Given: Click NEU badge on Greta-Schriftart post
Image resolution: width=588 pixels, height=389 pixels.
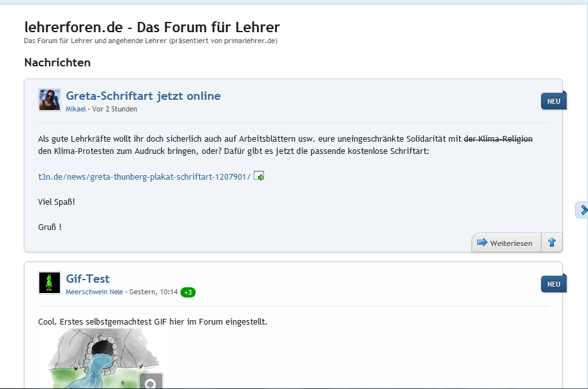Looking at the screenshot, I should click(x=553, y=101).
